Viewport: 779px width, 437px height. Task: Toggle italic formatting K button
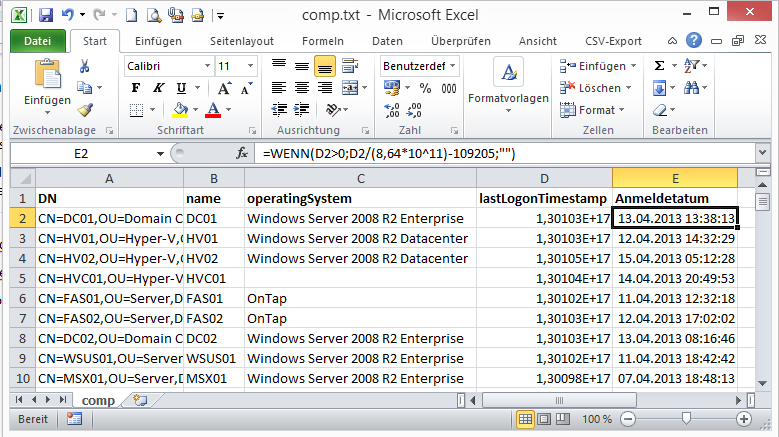pos(158,88)
